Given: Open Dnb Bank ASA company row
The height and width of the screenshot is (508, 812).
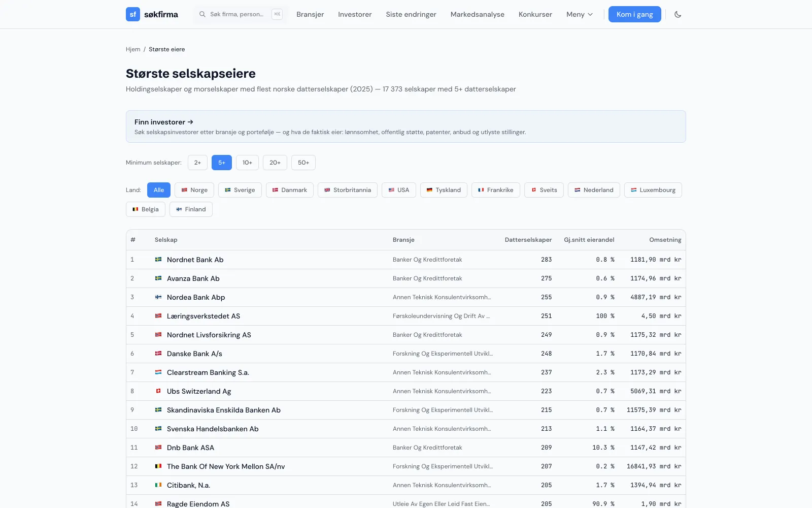Looking at the screenshot, I should (406, 448).
